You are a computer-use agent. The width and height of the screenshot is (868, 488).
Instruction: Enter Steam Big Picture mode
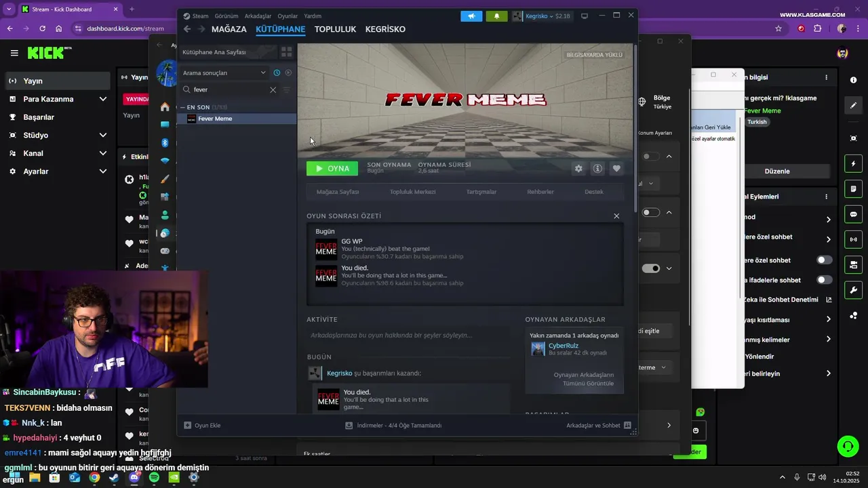pos(585,16)
